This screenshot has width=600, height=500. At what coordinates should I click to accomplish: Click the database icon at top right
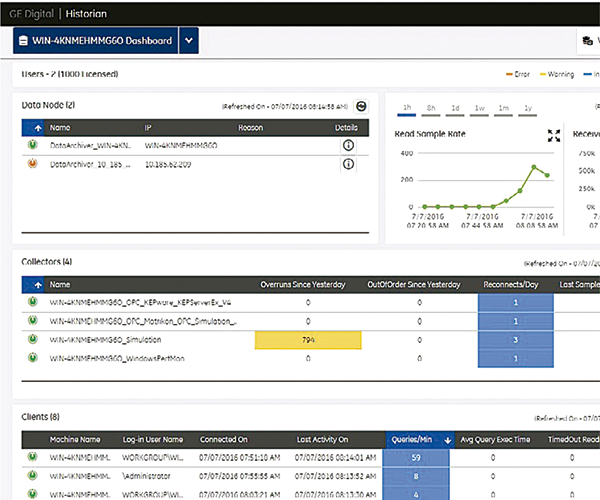587,41
